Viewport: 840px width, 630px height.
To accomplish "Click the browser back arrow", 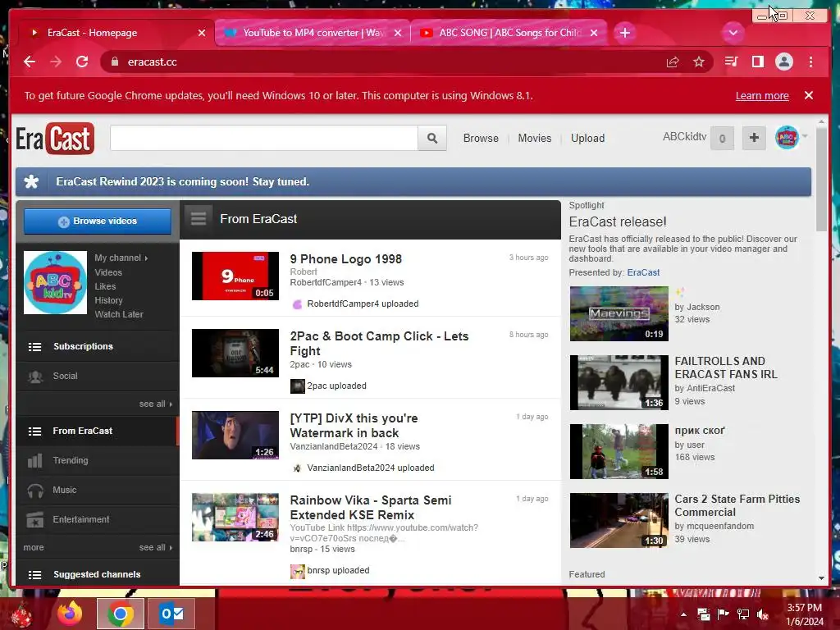I will pos(30,62).
